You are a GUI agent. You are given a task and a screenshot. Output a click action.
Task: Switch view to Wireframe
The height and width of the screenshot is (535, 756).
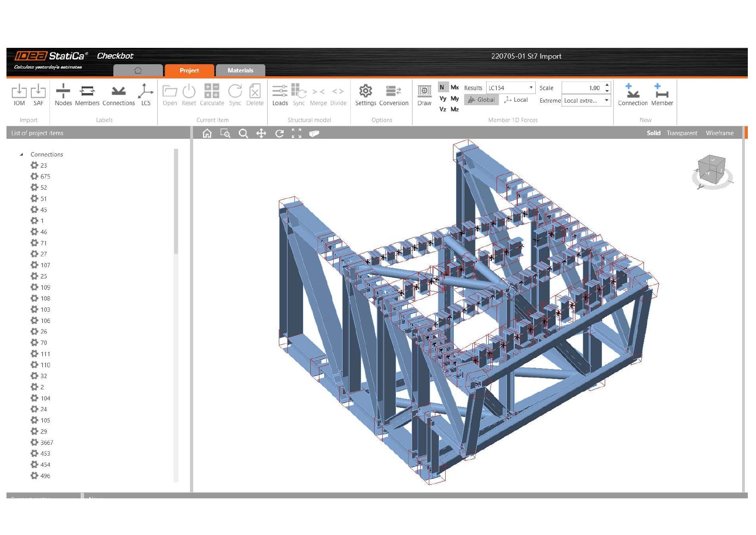(x=719, y=133)
